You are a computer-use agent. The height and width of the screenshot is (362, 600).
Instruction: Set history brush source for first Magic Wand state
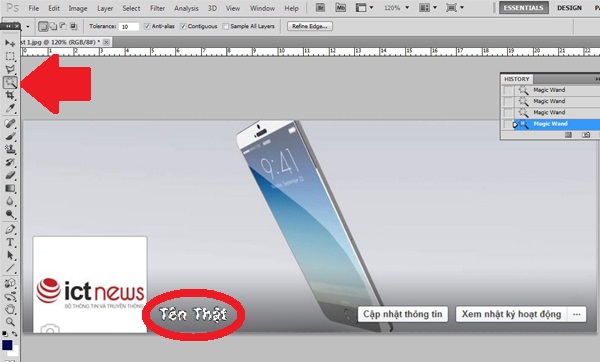tap(508, 90)
